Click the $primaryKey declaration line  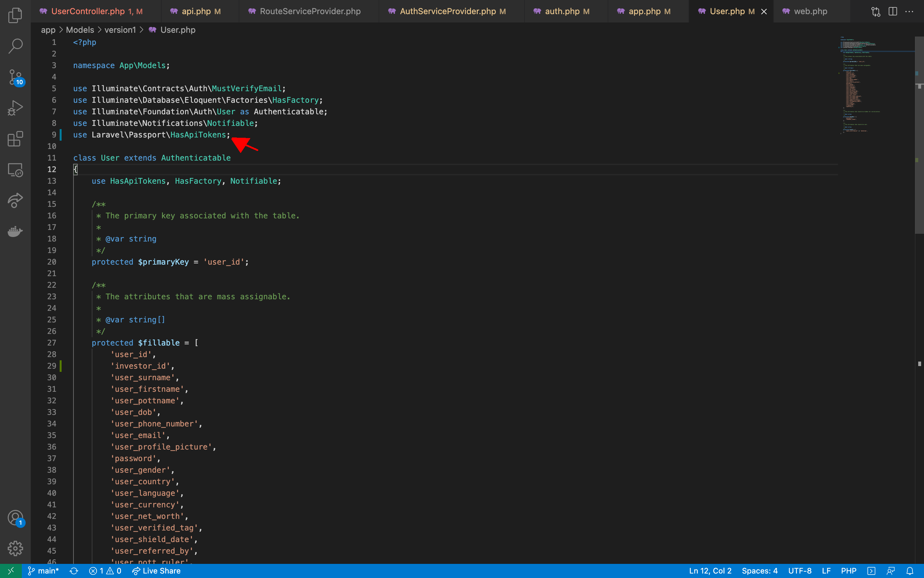coord(170,262)
